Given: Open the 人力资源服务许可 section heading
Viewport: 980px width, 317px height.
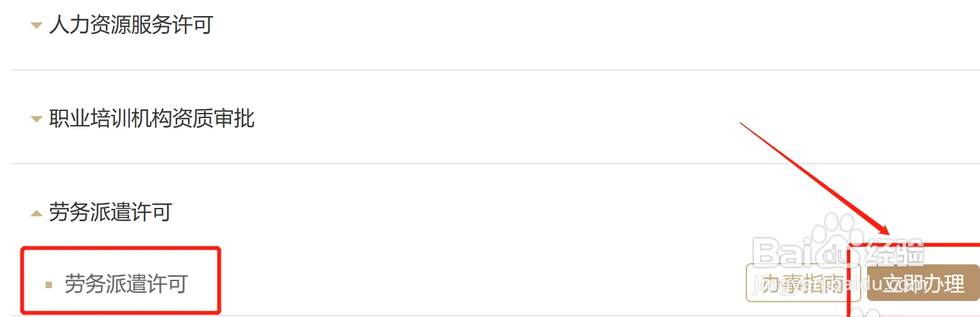Looking at the screenshot, I should point(131,26).
